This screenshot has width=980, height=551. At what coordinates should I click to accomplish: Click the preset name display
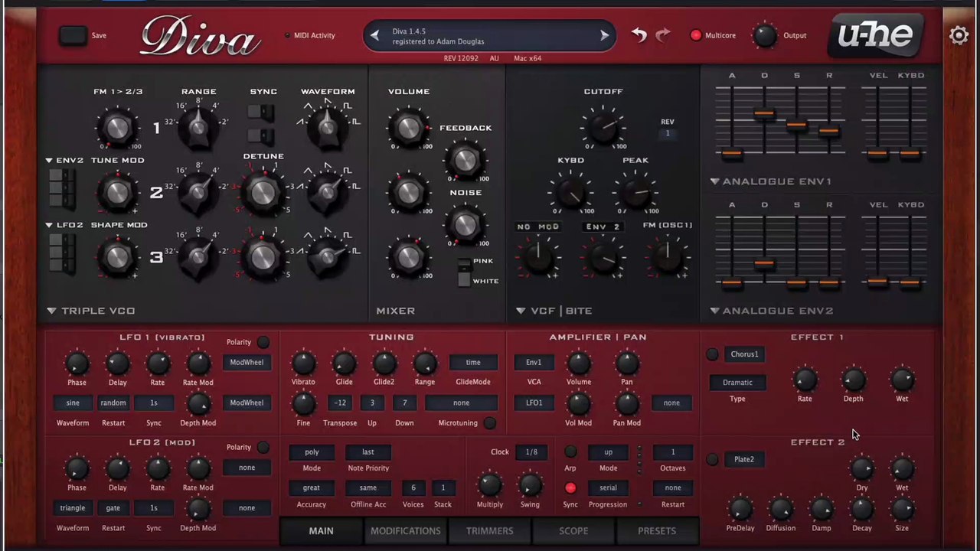pos(488,36)
